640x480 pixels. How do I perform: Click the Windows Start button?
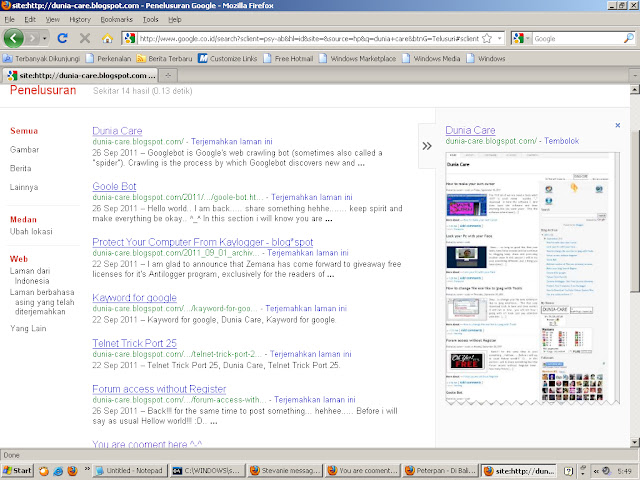click(17, 471)
